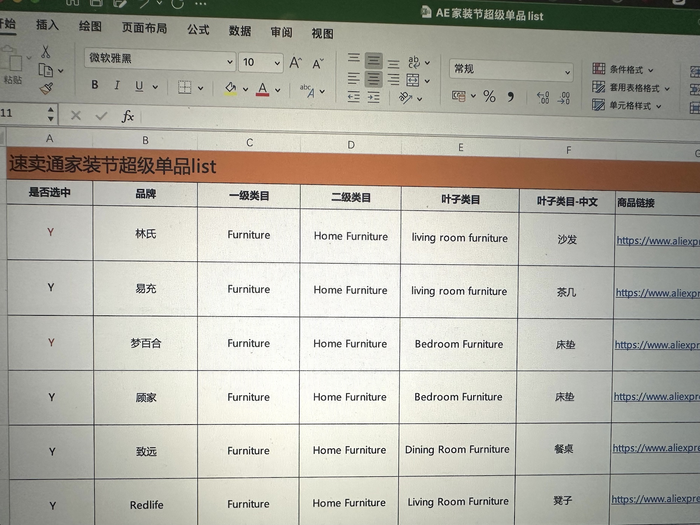Toggle center horizontal alignment
This screenshot has height=525, width=700.
(373, 78)
